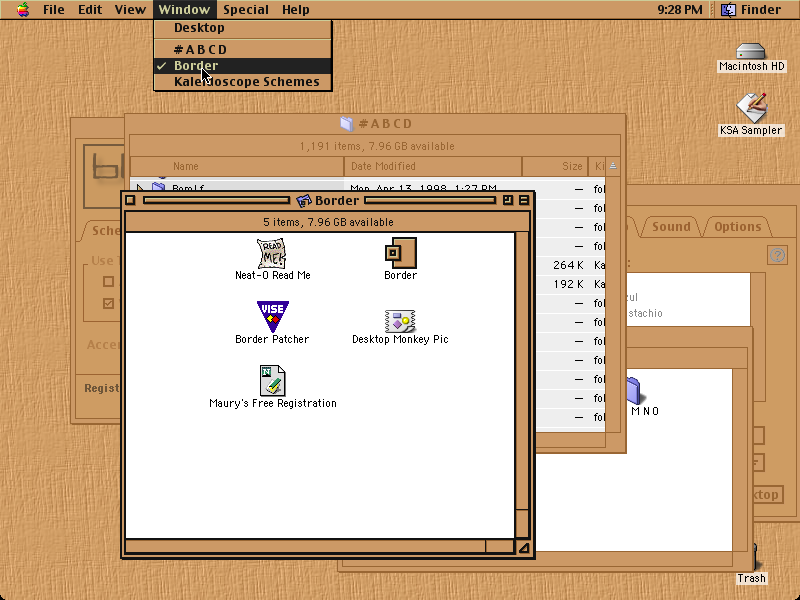The height and width of the screenshot is (600, 800).
Task: Sort the # A B C D list by Date Modified
Action: tap(433, 166)
